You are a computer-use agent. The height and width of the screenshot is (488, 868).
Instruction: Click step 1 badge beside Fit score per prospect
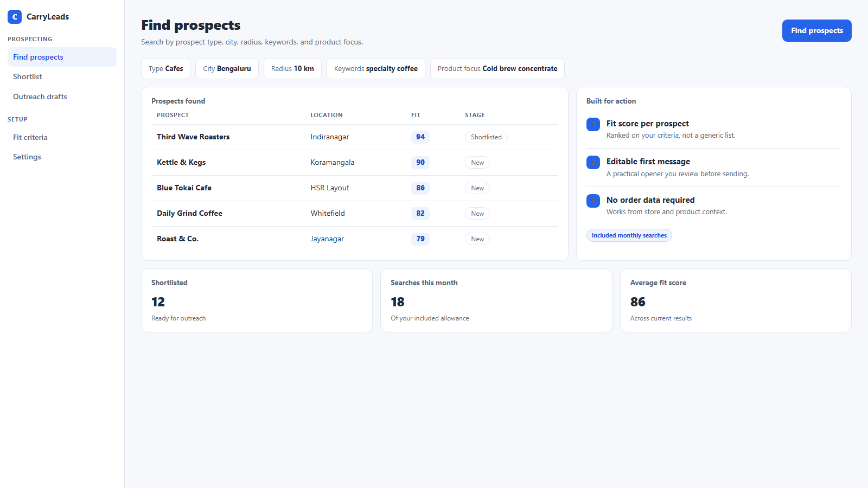click(x=593, y=124)
